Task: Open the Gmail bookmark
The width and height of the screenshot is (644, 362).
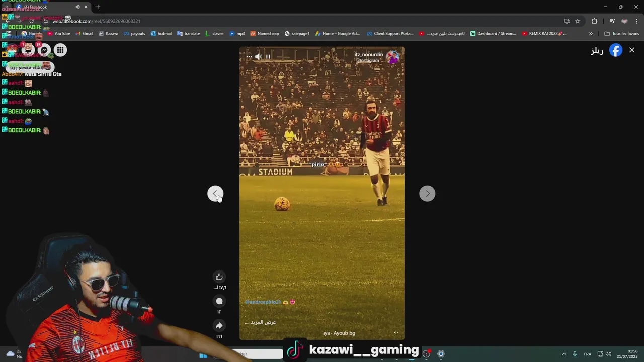Action: click(85, 34)
